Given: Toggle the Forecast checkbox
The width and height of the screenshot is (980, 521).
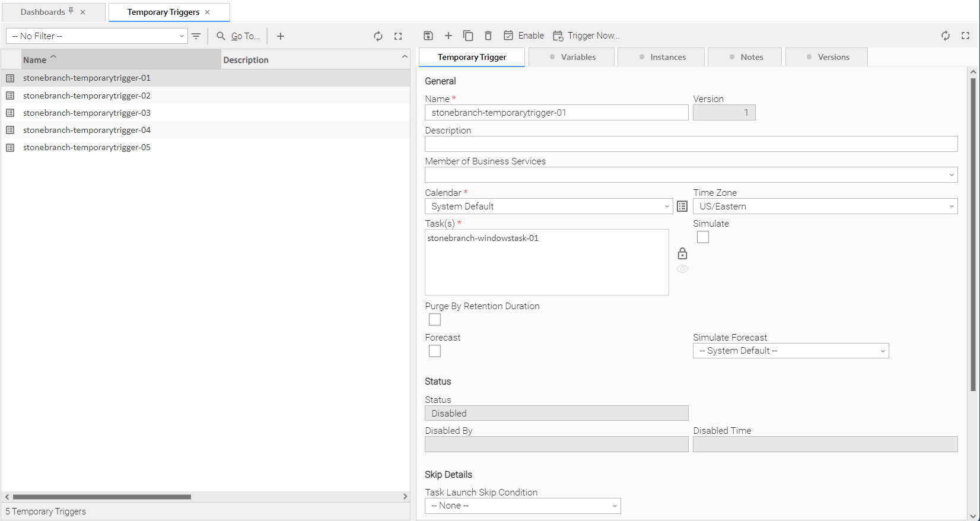Looking at the screenshot, I should [x=435, y=351].
